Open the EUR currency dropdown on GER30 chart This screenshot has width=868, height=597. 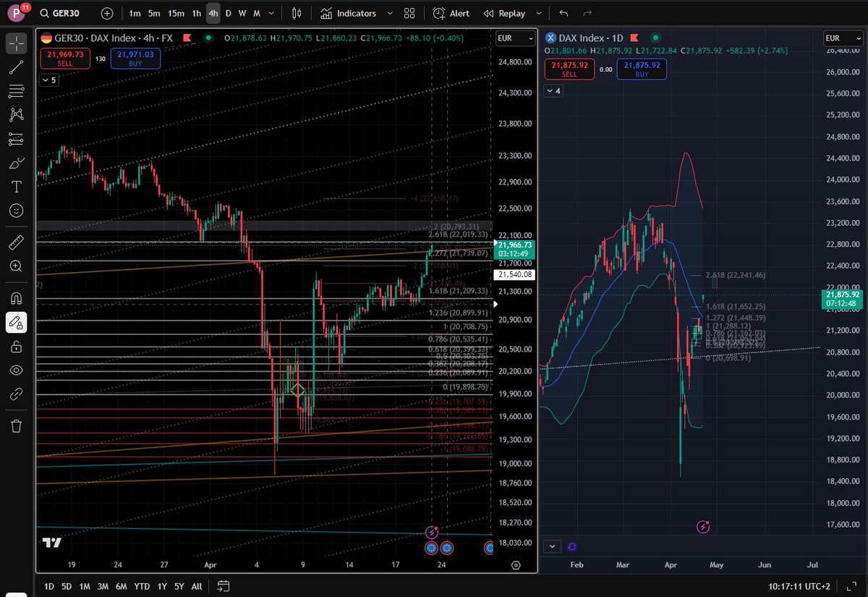pos(515,38)
